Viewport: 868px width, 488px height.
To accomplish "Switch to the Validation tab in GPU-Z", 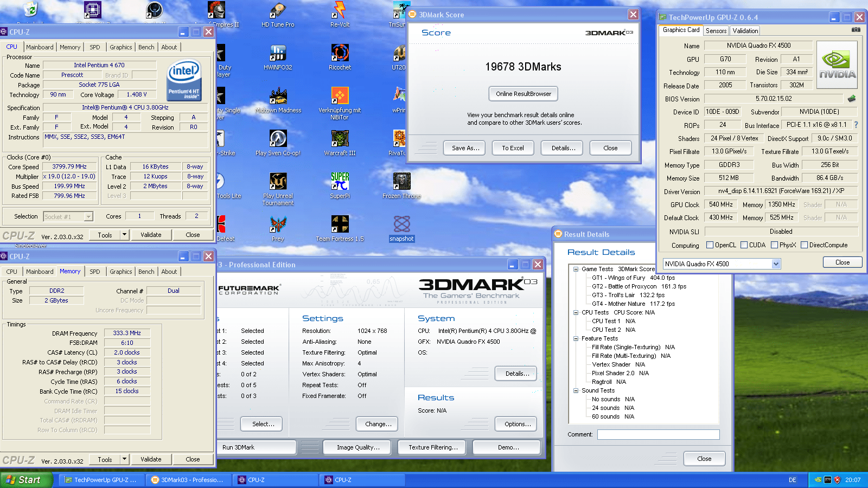I will [x=745, y=31].
